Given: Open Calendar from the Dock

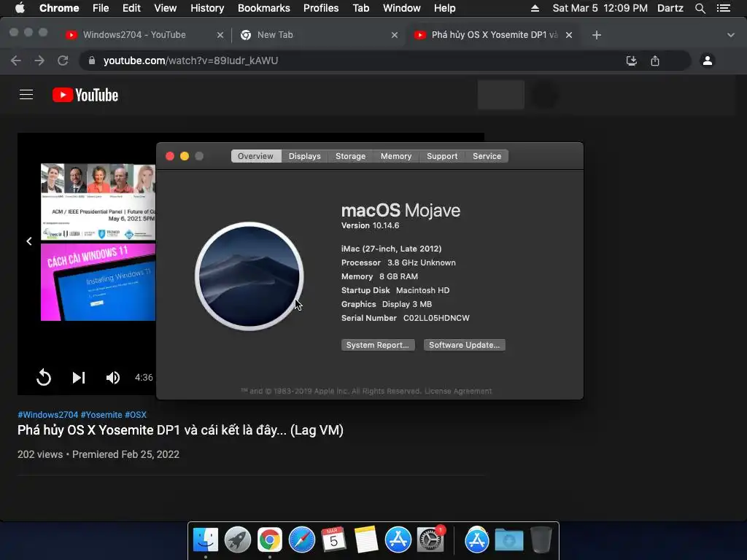Looking at the screenshot, I should [x=333, y=540].
